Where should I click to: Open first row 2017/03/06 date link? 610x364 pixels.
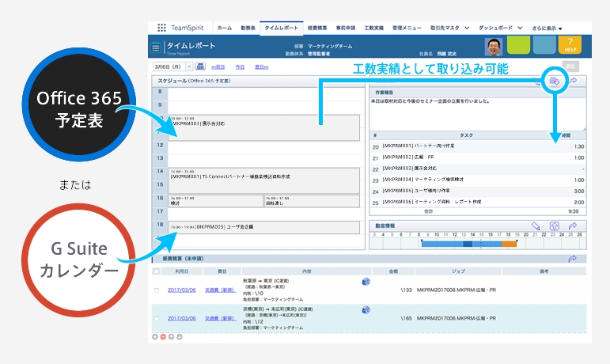tap(182, 290)
